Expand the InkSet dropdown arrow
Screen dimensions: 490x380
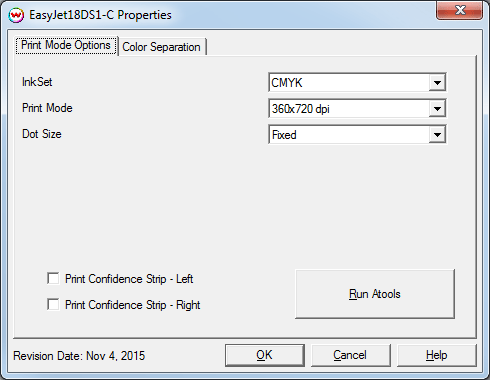(x=437, y=82)
